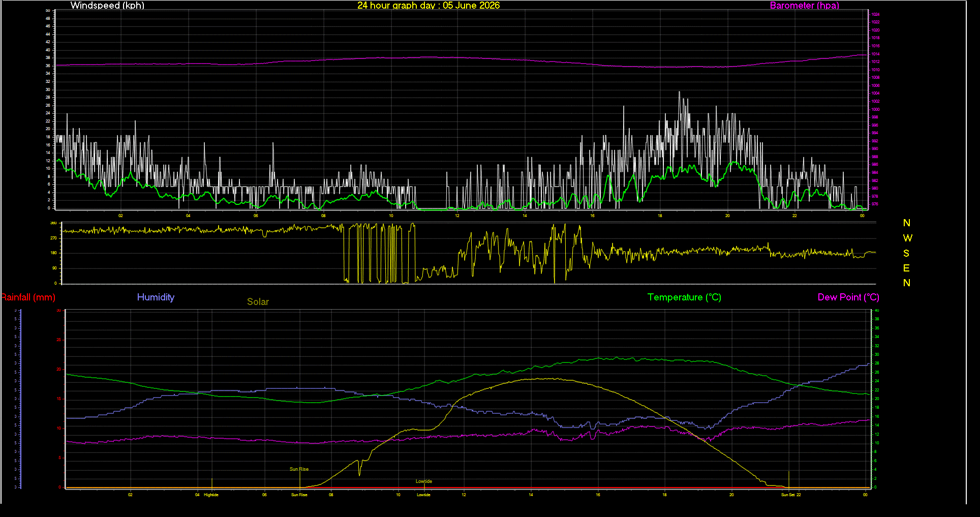Select the green 'Temperature (°C)' label
The width and height of the screenshot is (980, 517).
tap(684, 297)
